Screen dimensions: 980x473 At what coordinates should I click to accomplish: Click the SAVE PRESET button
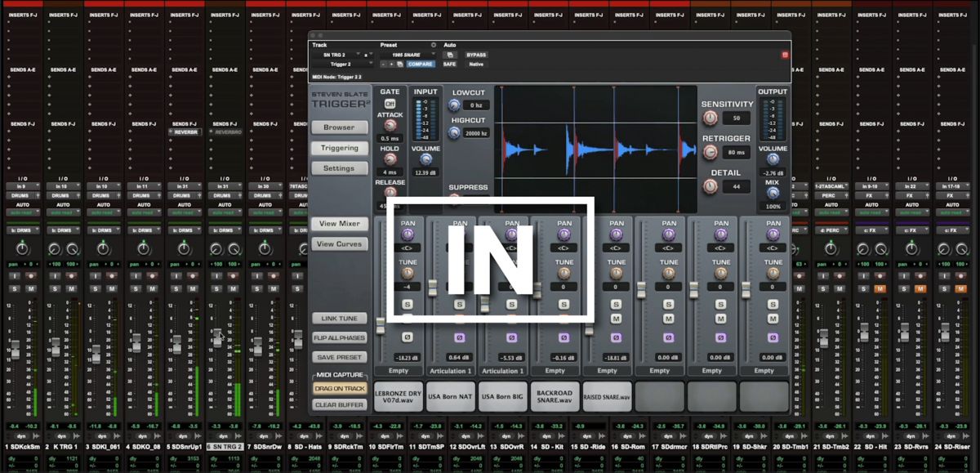click(340, 356)
